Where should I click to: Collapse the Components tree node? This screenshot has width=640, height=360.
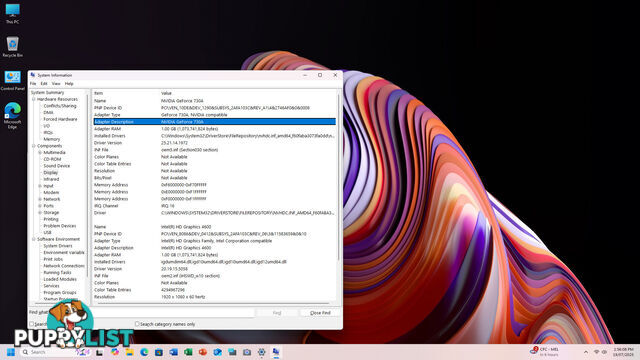pyautogui.click(x=34, y=146)
